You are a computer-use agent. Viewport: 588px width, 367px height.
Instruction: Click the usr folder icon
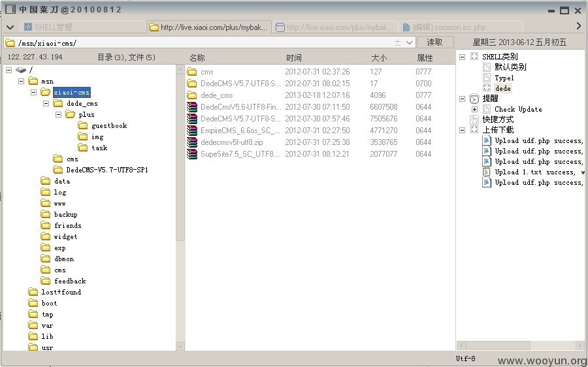click(x=33, y=347)
